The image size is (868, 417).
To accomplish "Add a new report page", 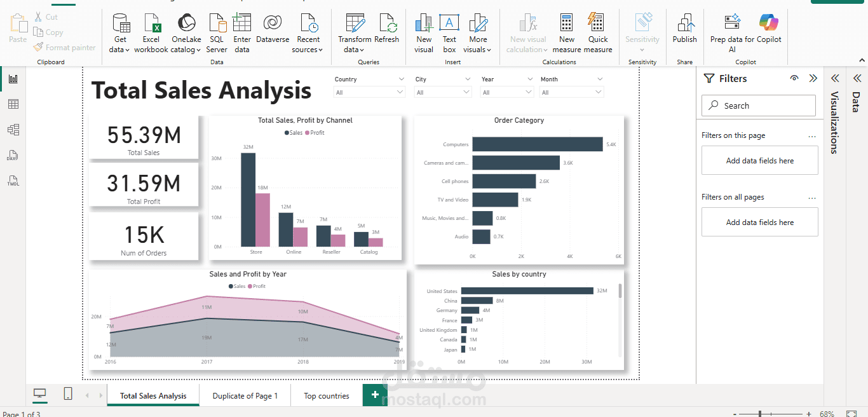I will (x=375, y=395).
